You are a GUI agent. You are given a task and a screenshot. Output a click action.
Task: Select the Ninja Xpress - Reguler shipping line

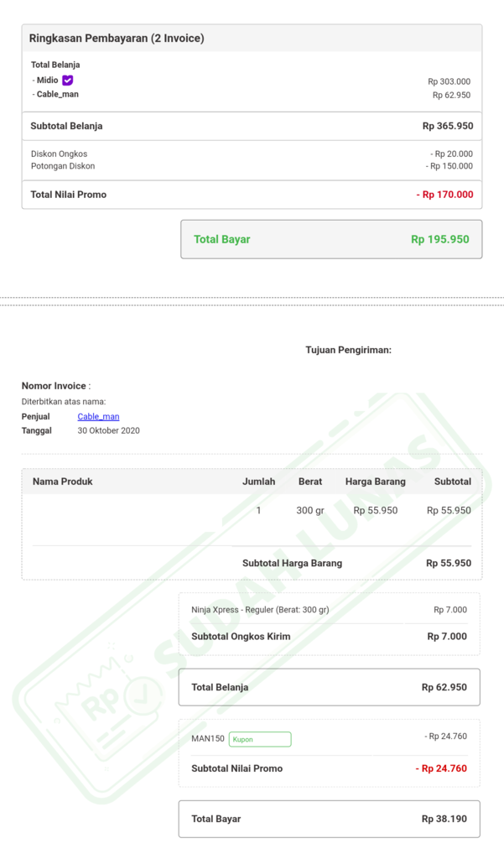[260, 610]
